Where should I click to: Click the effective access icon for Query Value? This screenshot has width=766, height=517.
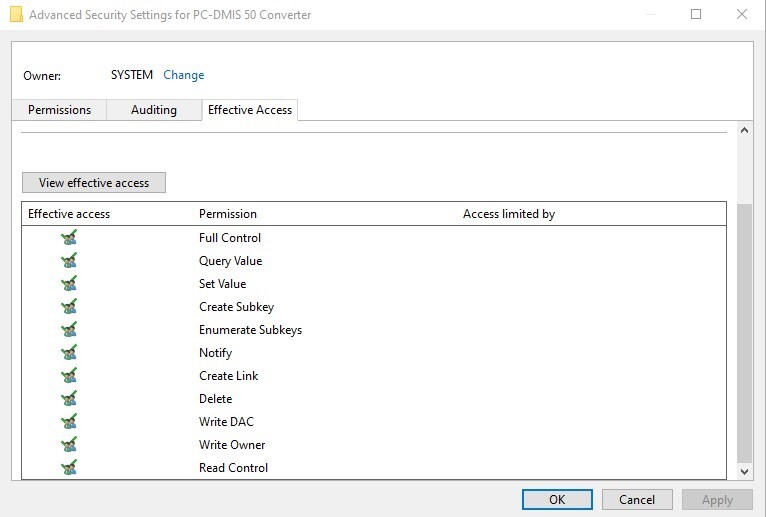click(x=69, y=261)
